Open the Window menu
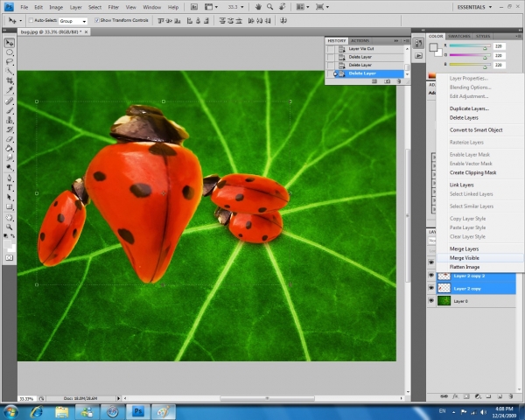Screen dimensions: 525x420 click(151, 7)
